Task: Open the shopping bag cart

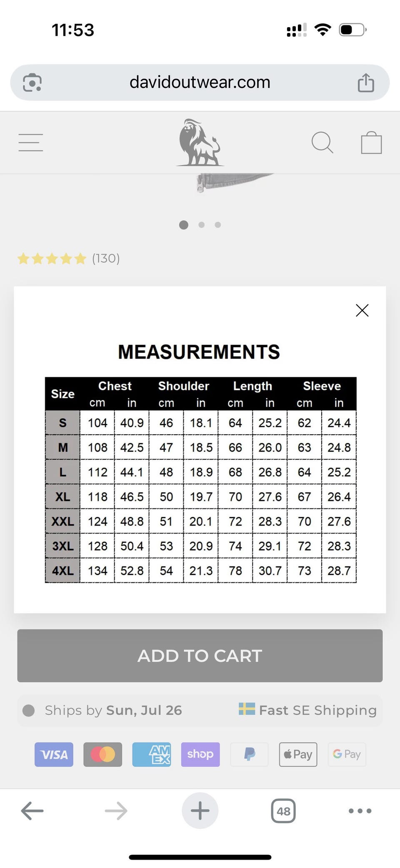Action: pyautogui.click(x=371, y=143)
